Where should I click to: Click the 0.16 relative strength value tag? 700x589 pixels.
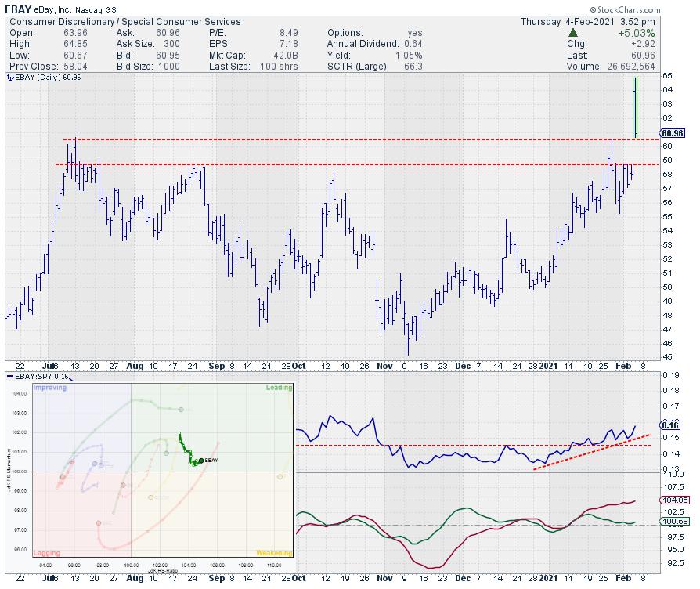point(669,425)
